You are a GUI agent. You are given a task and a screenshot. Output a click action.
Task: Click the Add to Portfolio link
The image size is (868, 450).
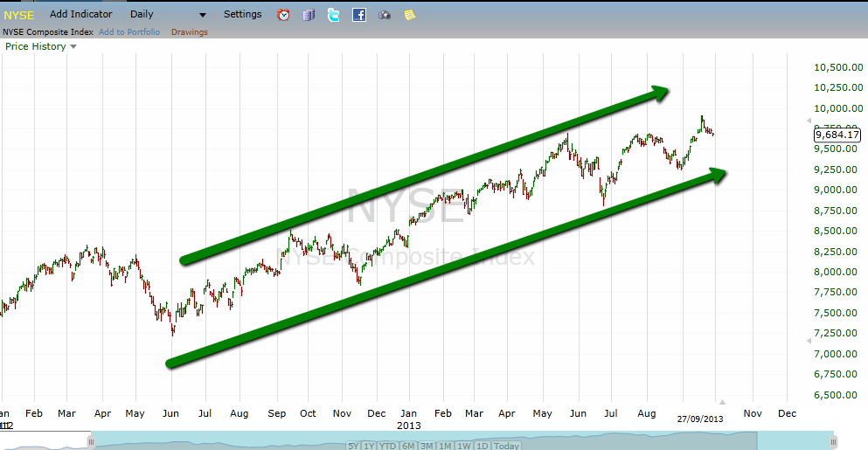click(x=129, y=32)
